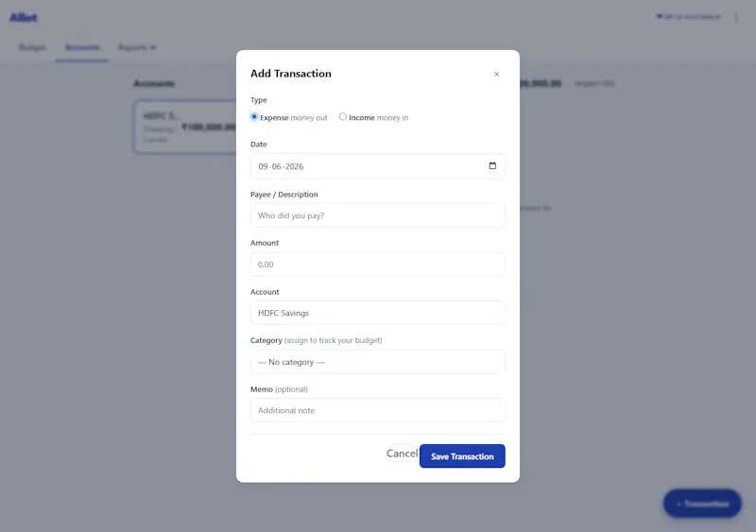
Task: Click the Allot logo in the header
Action: click(x=23, y=18)
